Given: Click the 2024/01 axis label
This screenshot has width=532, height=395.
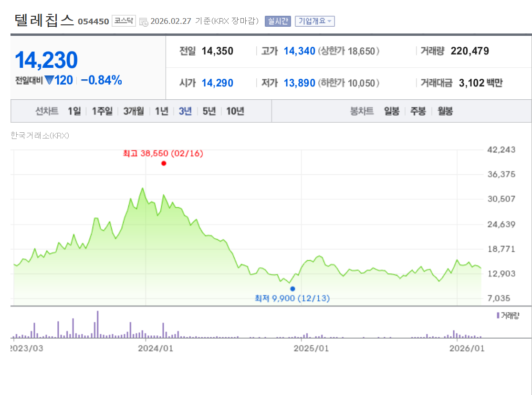Looking at the screenshot, I should 156,349.
